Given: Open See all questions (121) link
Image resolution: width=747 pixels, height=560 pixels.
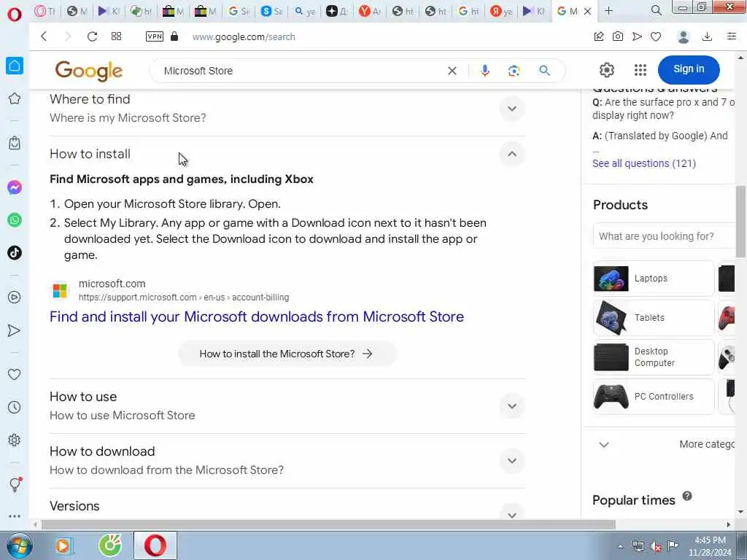Looking at the screenshot, I should pos(644,163).
